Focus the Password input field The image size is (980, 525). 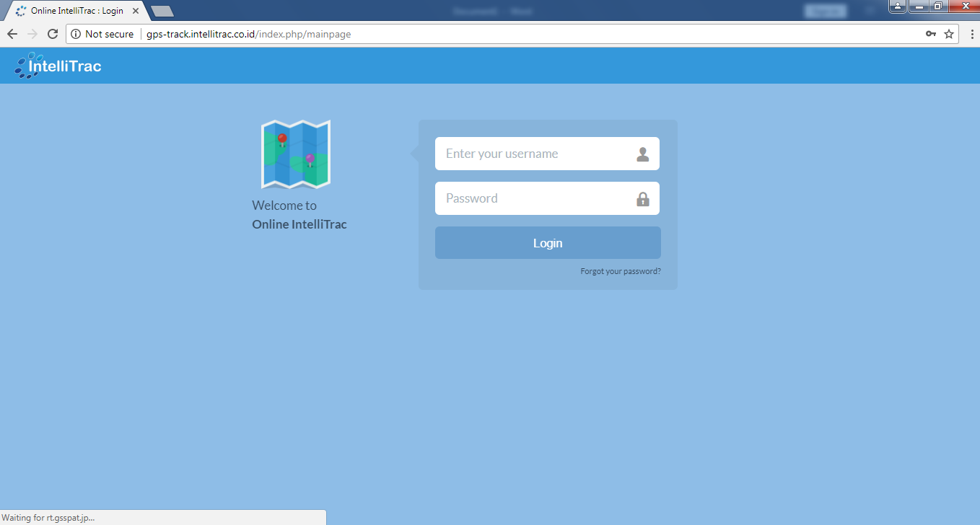[534, 198]
